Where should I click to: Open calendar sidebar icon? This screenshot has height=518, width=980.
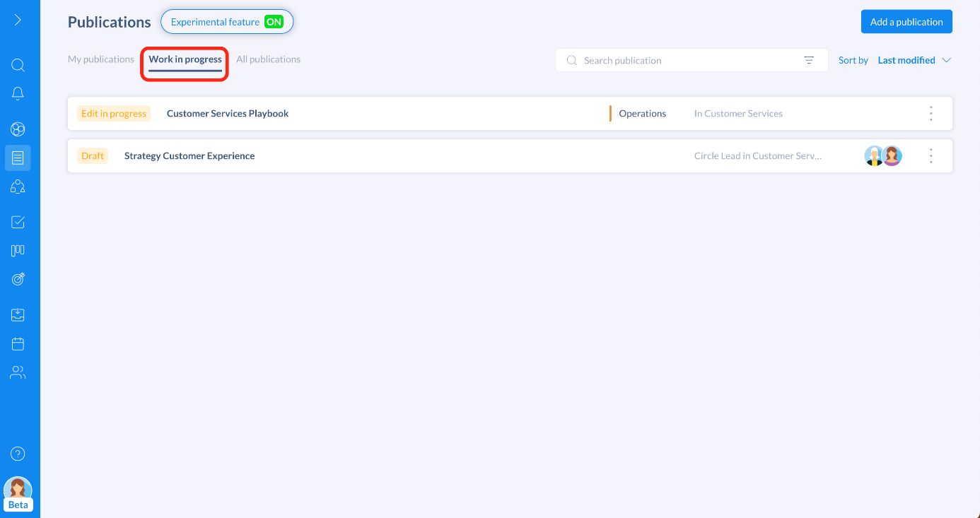tap(18, 343)
